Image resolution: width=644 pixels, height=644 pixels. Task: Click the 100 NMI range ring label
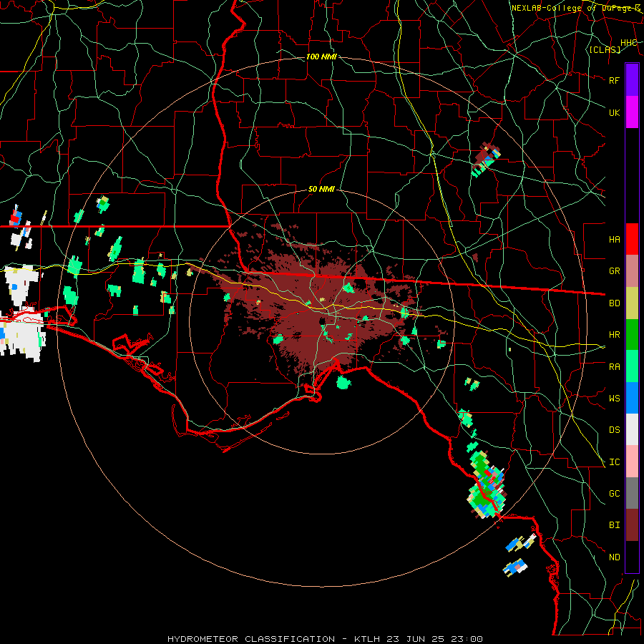pyautogui.click(x=321, y=57)
